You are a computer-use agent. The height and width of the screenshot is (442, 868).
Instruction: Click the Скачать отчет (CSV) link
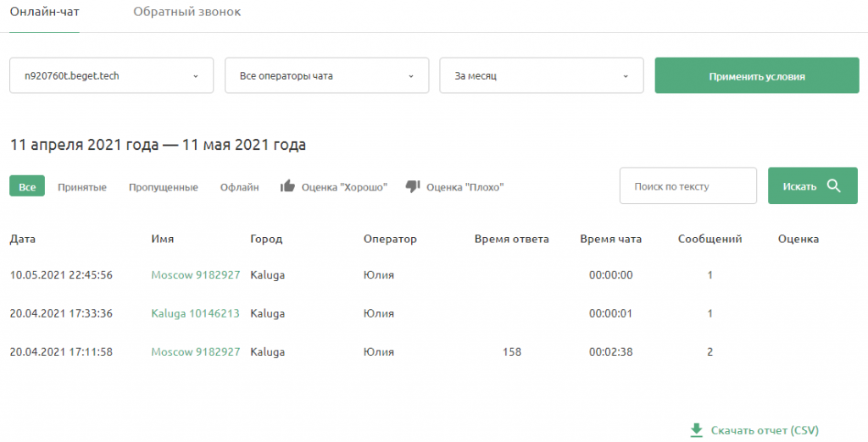765,430
